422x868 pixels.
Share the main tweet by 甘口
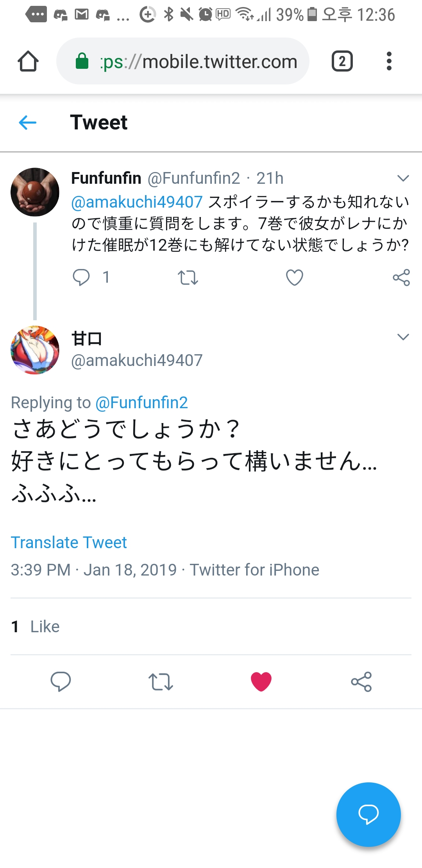point(361,681)
